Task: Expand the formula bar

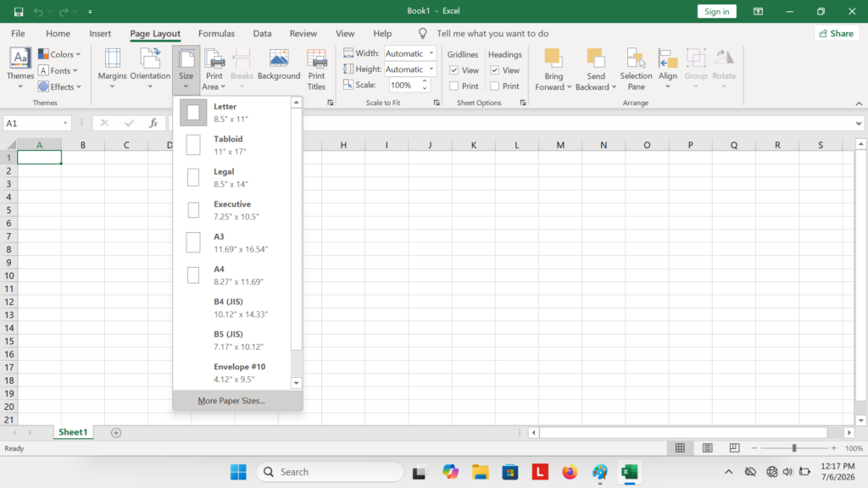Action: [x=859, y=124]
